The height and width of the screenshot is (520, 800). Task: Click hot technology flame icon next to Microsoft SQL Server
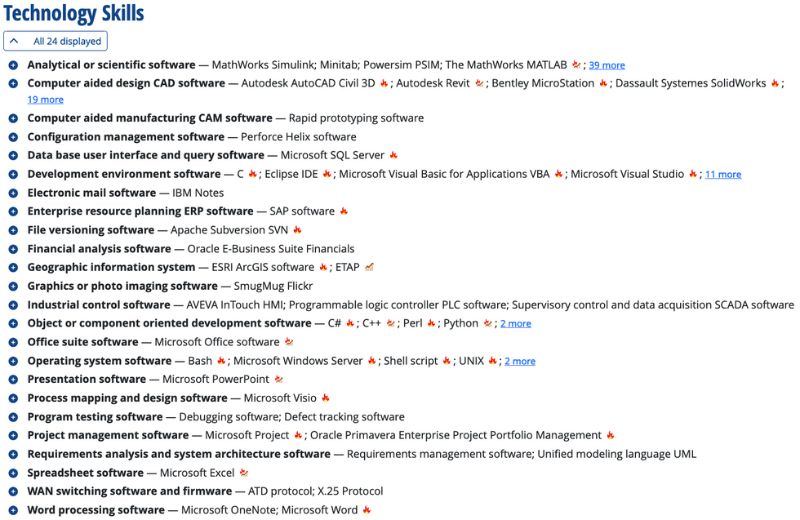tap(394, 155)
